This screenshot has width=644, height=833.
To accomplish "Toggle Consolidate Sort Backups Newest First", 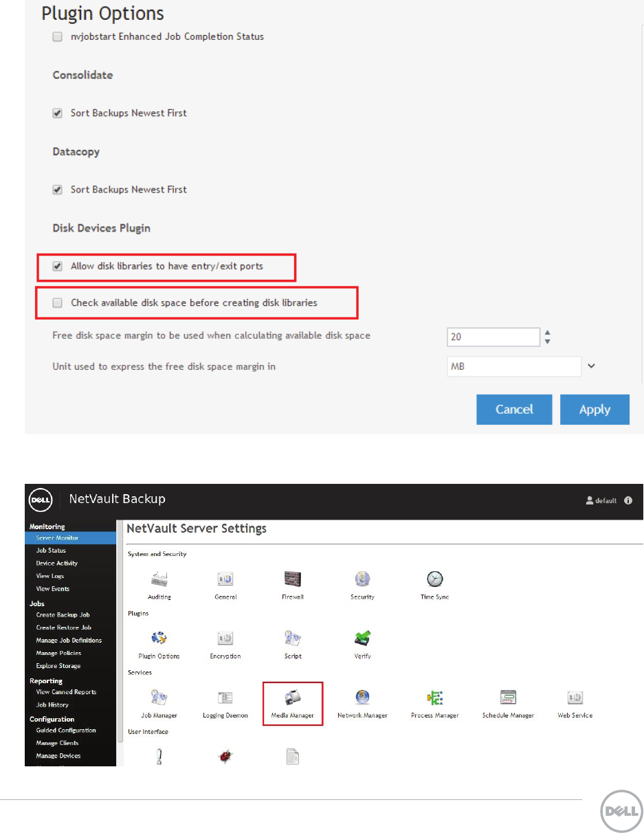I will 58,113.
